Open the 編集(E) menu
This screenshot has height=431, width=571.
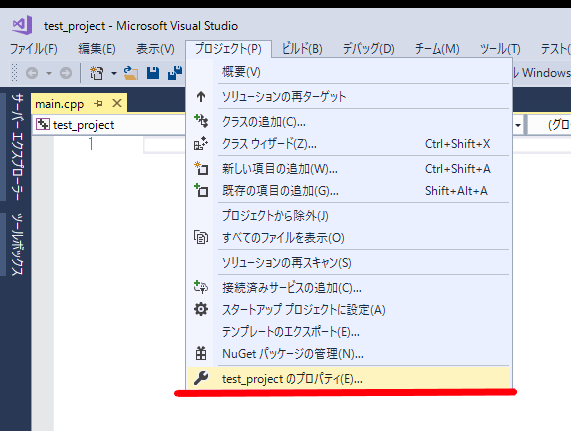click(x=97, y=48)
